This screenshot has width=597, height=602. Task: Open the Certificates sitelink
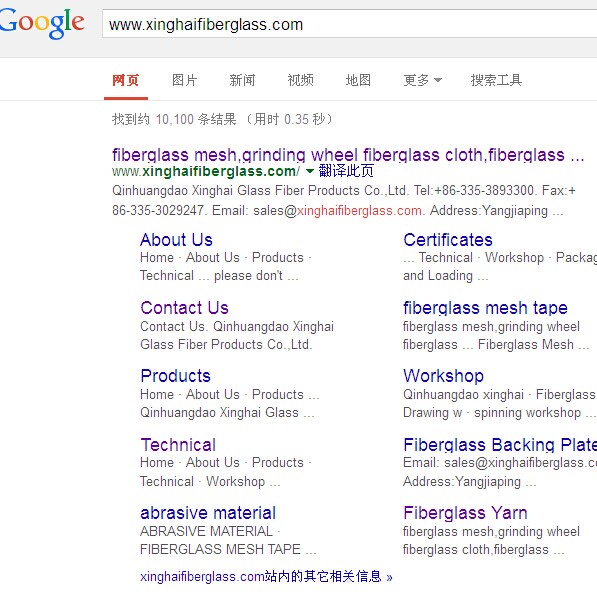[448, 240]
